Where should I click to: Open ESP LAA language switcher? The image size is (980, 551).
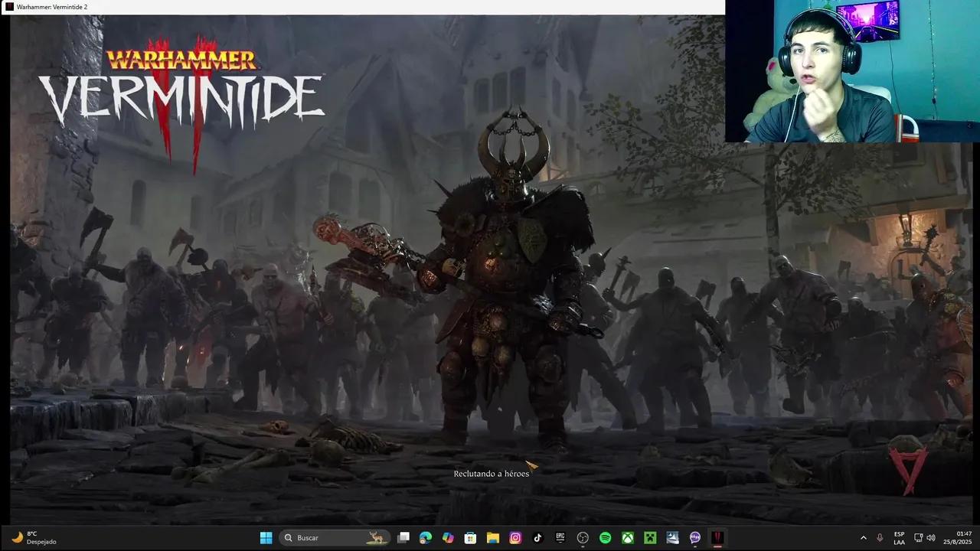click(x=899, y=538)
